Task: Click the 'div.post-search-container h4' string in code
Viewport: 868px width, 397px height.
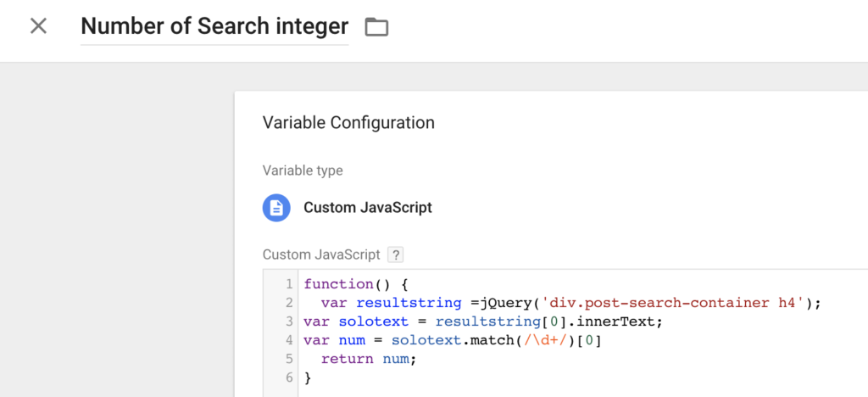Action: (672, 304)
